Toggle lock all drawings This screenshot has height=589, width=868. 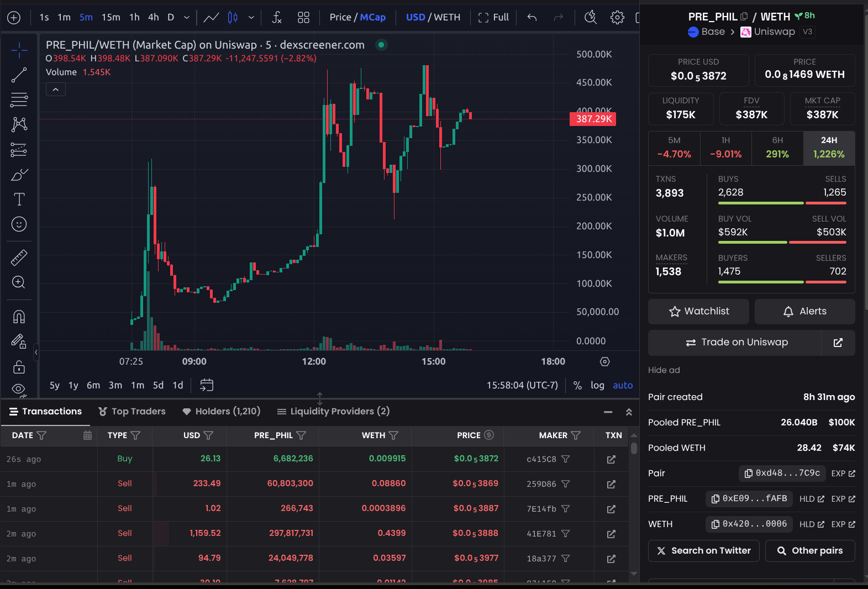(19, 367)
